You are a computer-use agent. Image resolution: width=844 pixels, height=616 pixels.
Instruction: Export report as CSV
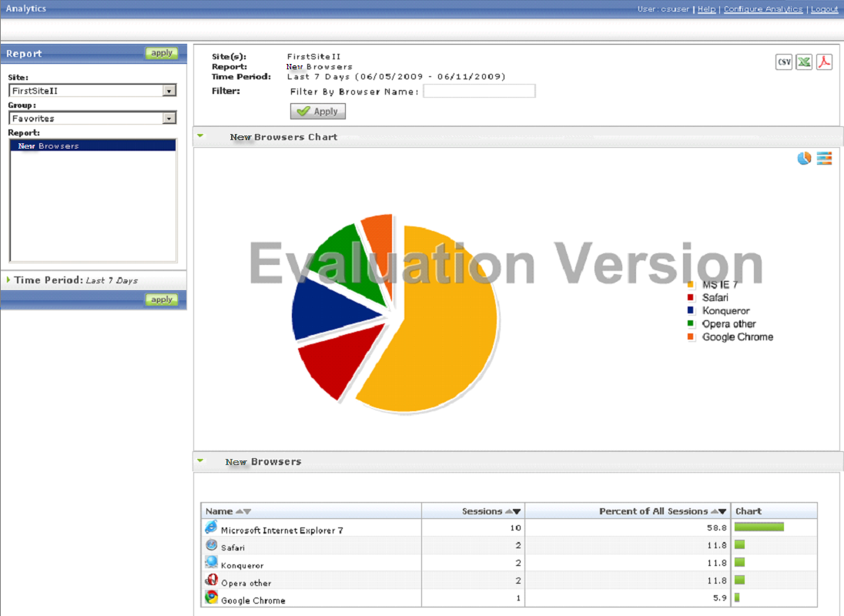[784, 62]
